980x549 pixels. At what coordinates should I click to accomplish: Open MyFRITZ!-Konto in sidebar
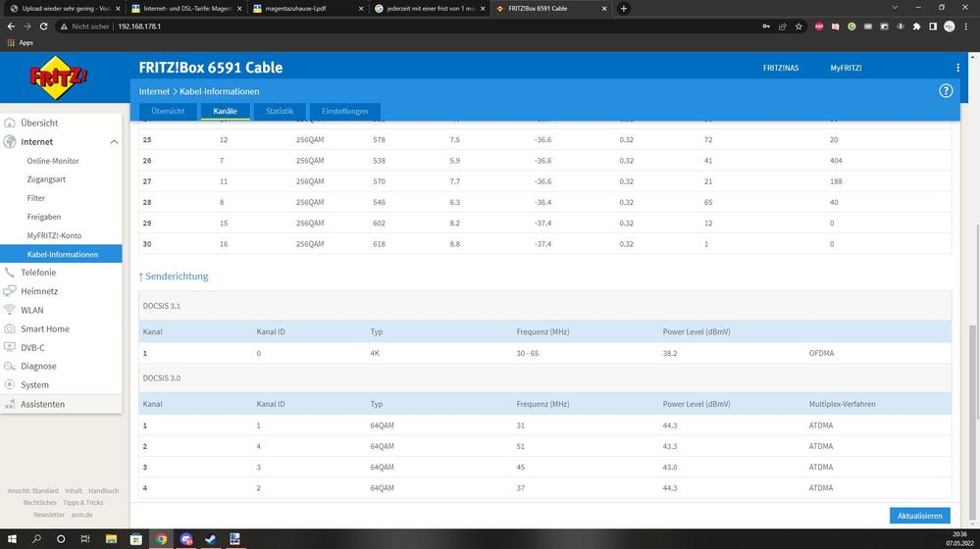pyautogui.click(x=54, y=235)
